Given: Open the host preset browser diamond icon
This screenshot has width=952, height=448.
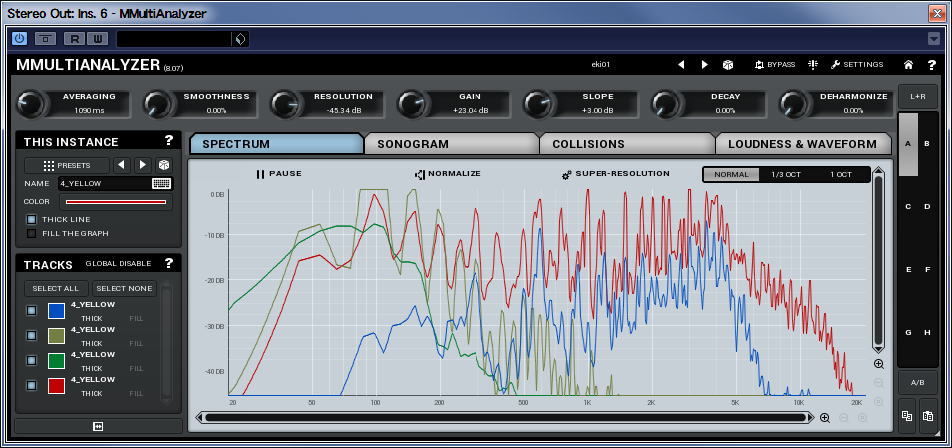Looking at the screenshot, I should click(x=240, y=39).
